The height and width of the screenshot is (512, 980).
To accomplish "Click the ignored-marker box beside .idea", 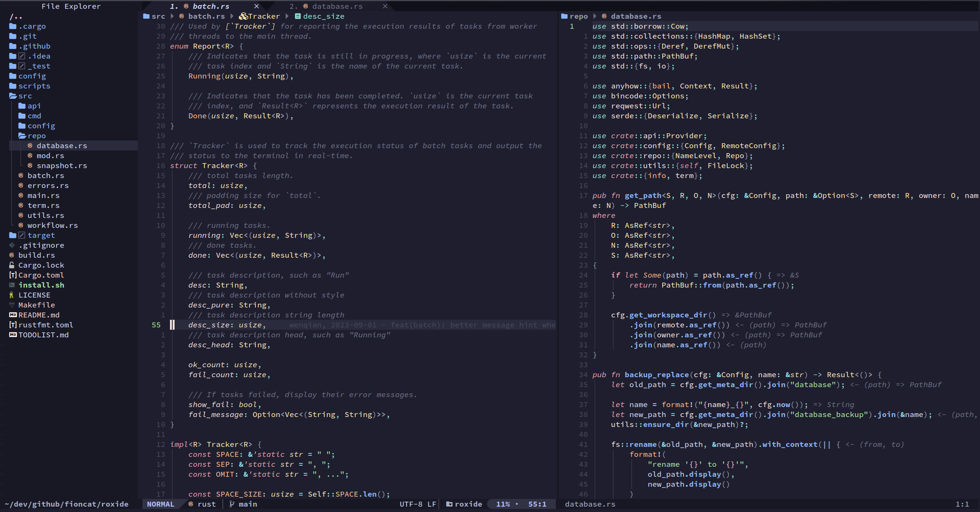I will point(22,56).
